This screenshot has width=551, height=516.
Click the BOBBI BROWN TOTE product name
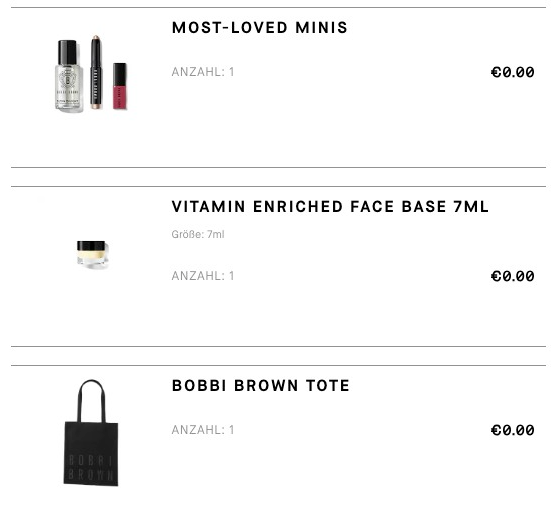coord(261,386)
